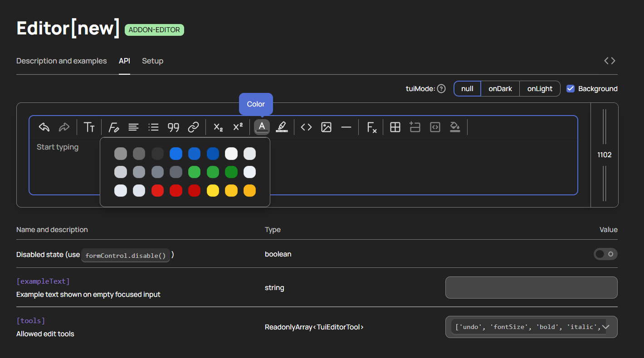This screenshot has width=644, height=358.
Task: Open the font size tool (Tt icon)
Action: (89, 127)
